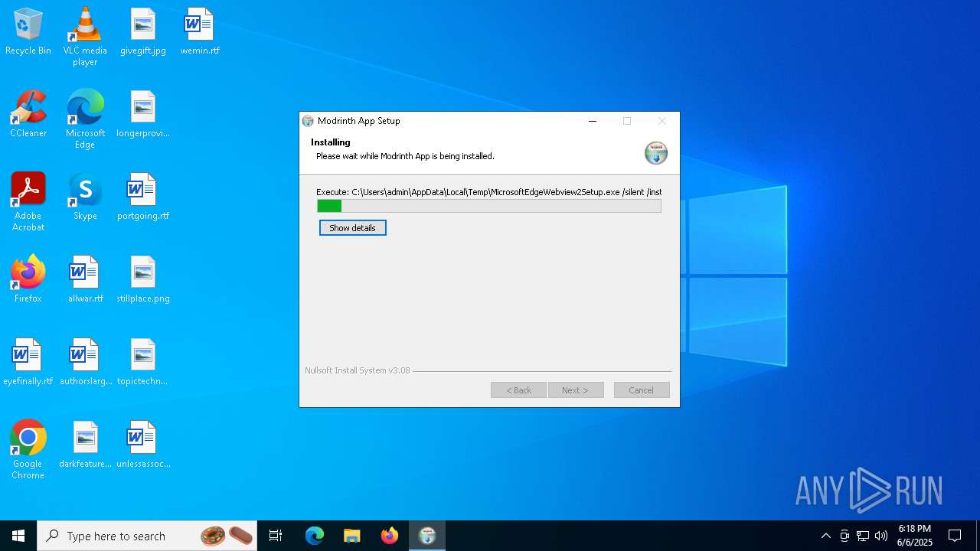Image resolution: width=980 pixels, height=551 pixels.
Task: Open the Action Center notifications icon
Action: pos(955,536)
